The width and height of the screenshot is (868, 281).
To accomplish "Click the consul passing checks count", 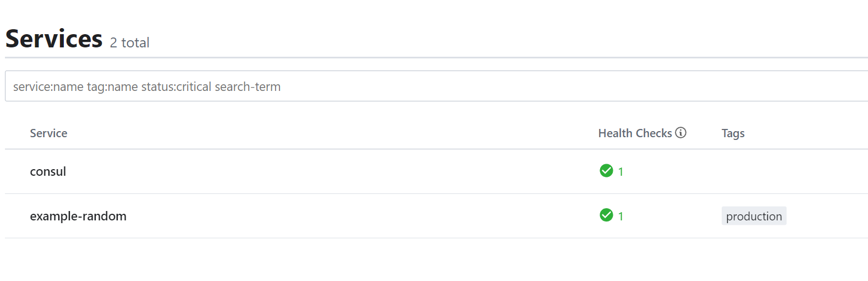I will [x=620, y=171].
